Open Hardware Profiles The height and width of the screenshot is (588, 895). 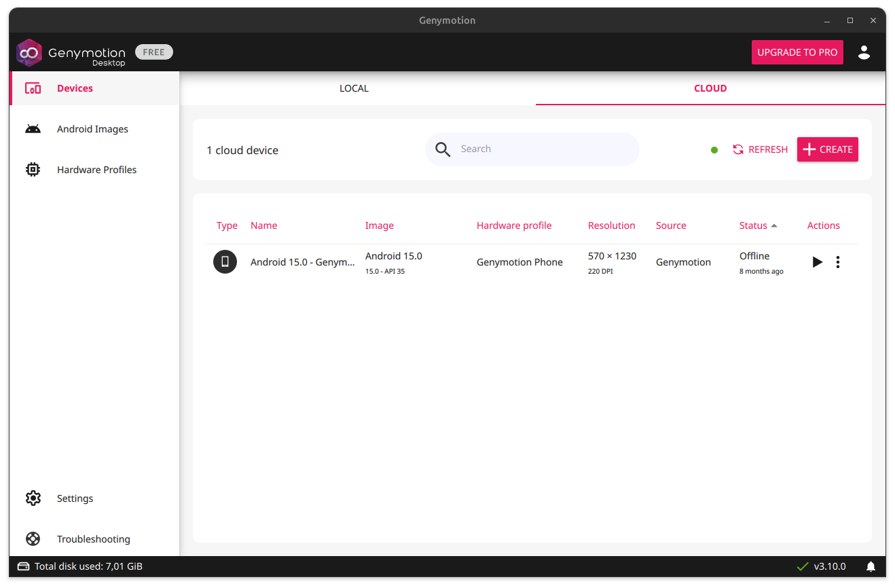(96, 169)
